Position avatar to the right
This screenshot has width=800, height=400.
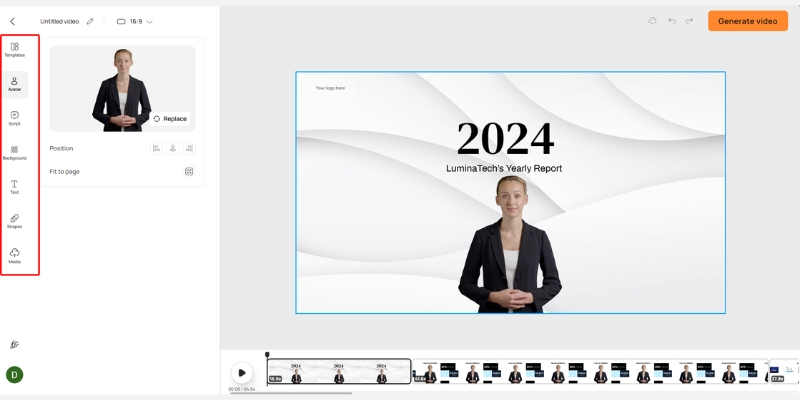click(x=189, y=148)
